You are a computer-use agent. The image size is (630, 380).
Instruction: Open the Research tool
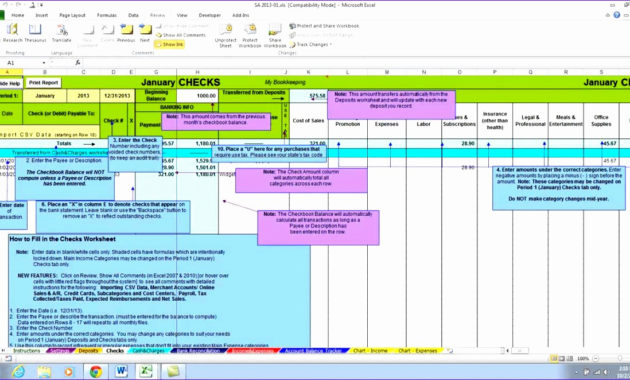(x=12, y=33)
